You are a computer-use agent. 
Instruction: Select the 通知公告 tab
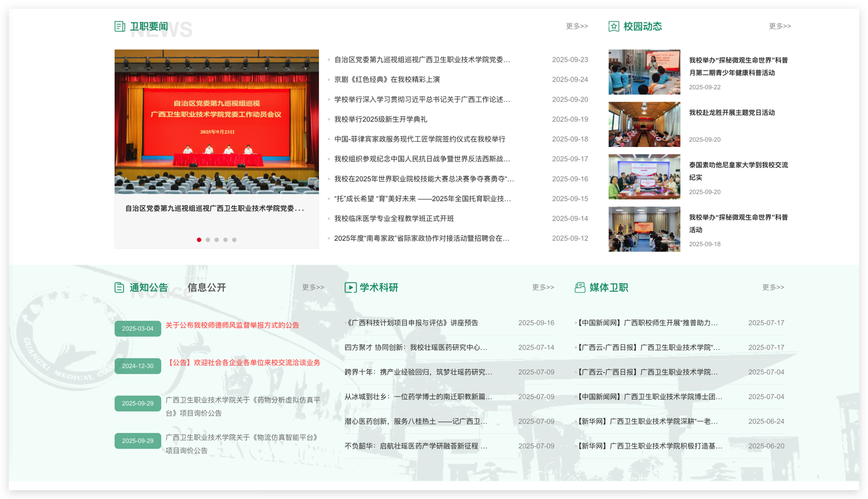[x=149, y=288]
